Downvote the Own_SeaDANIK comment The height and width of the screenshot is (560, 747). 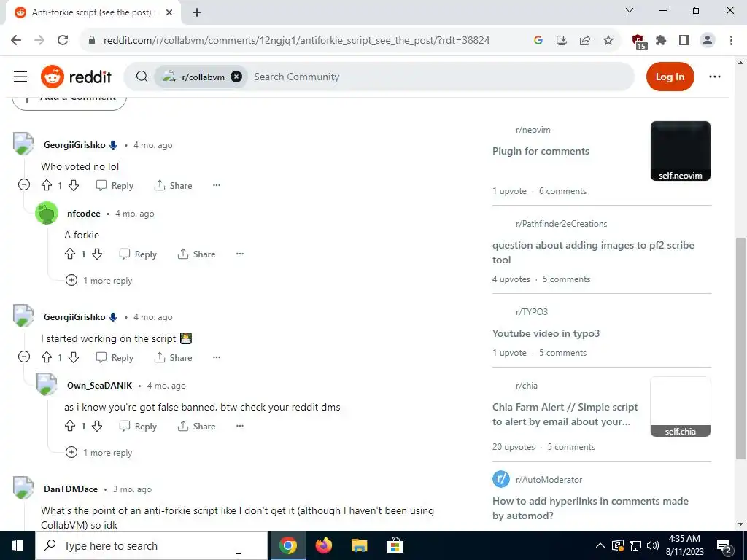click(97, 426)
